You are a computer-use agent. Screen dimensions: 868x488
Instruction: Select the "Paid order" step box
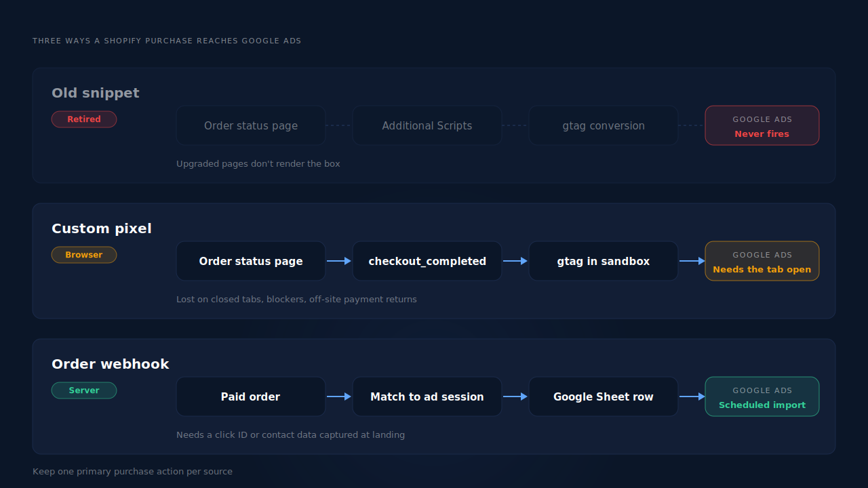pos(251,396)
